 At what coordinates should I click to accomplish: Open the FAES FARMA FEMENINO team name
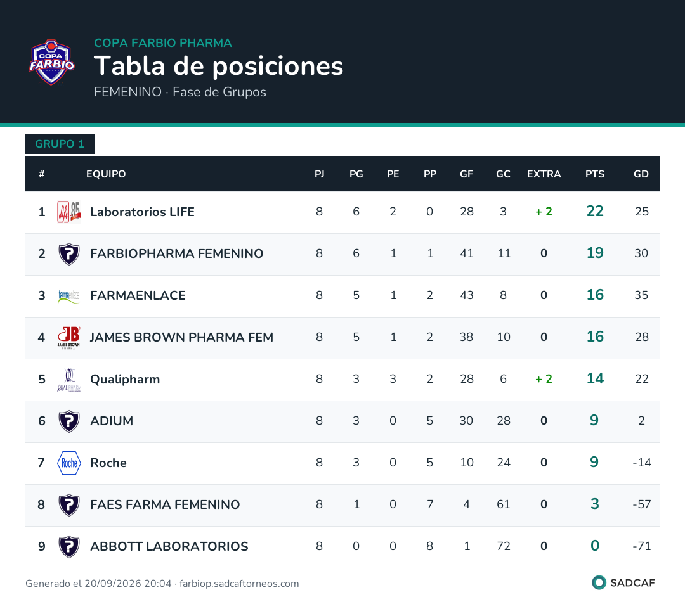pyautogui.click(x=165, y=504)
